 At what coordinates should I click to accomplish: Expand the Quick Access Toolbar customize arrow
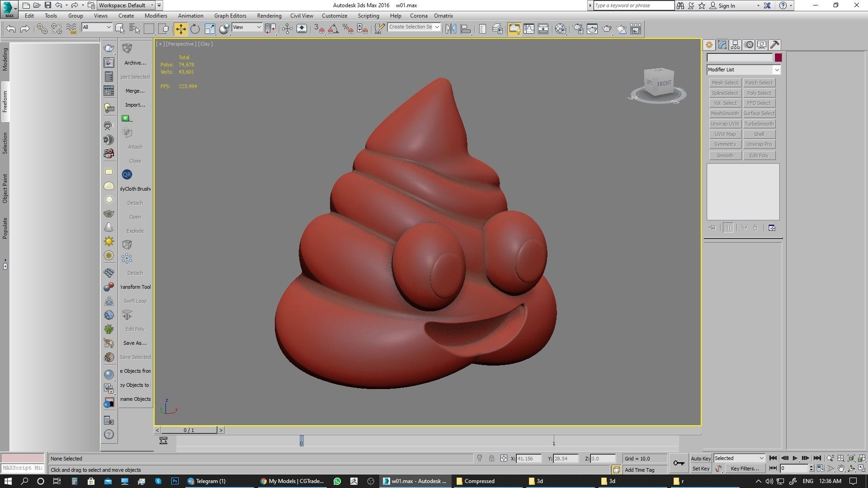coord(159,5)
